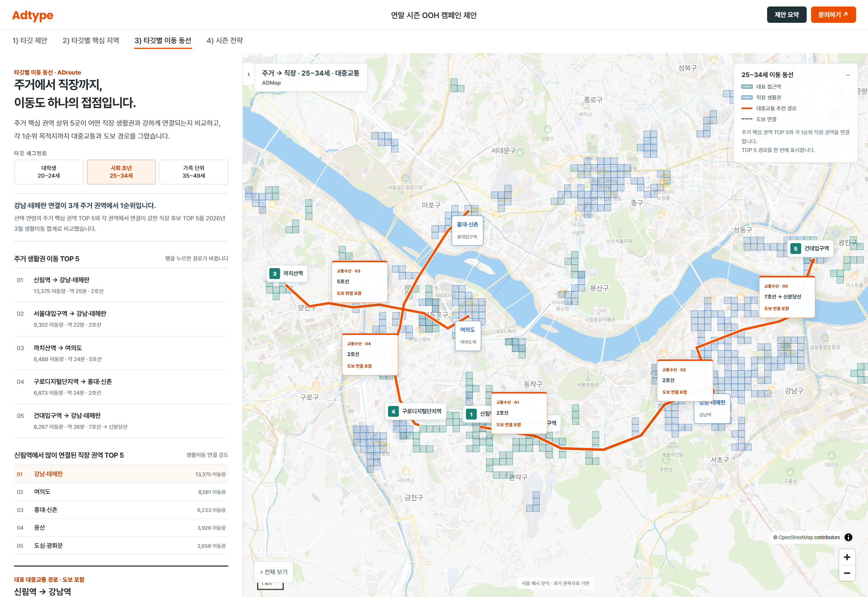Click the 교통수단 · 03 5호선 card
Image resolution: width=868 pixels, height=597 pixels.
(359, 281)
